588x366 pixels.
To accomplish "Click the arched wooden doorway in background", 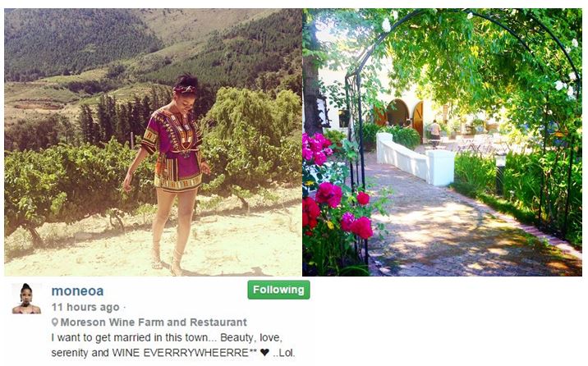I will click(x=418, y=118).
